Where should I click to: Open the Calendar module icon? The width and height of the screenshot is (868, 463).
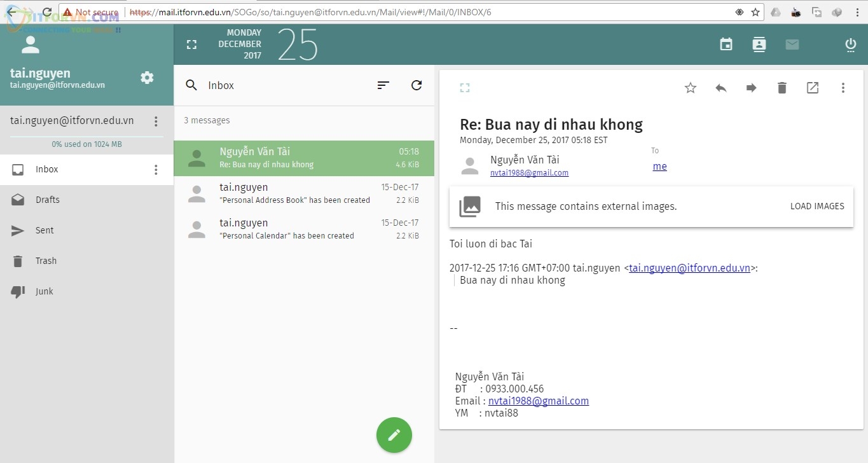[726, 45]
